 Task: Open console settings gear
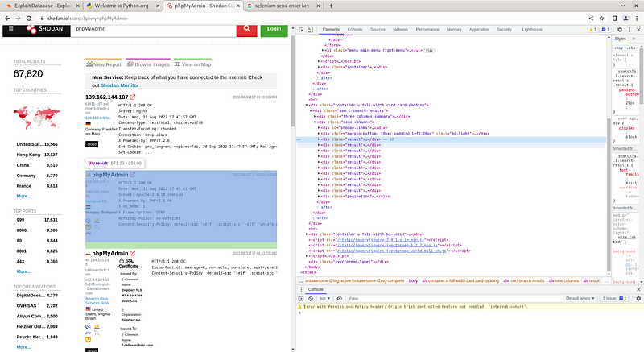click(638, 299)
